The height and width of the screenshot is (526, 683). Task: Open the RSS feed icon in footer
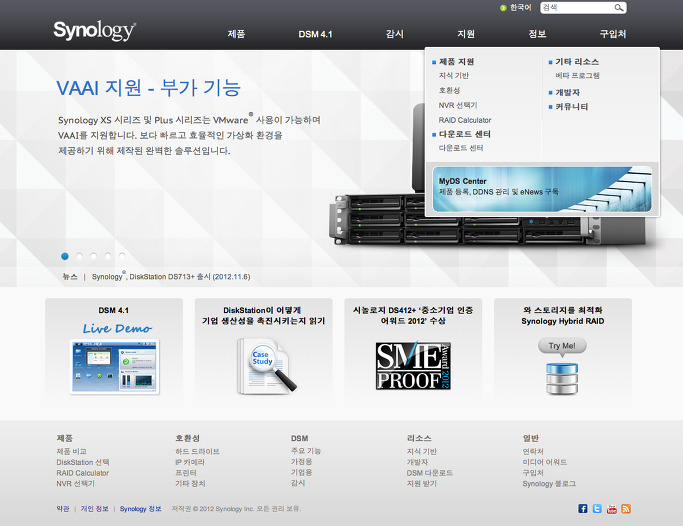click(x=626, y=509)
